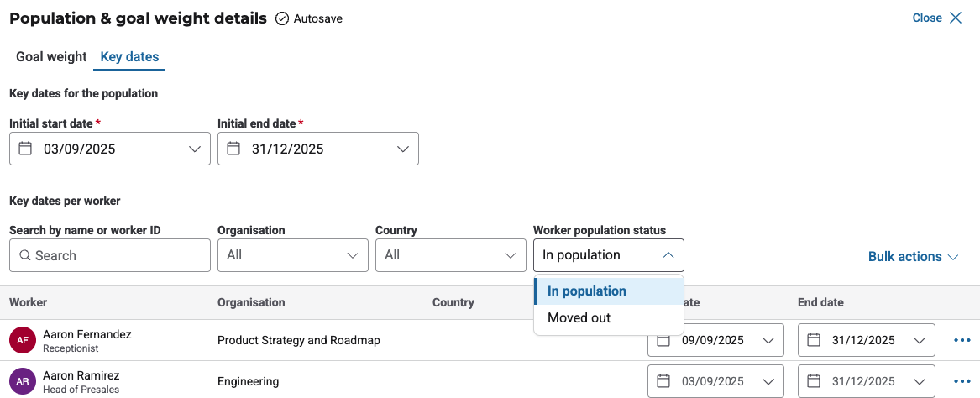Click the Autosave checkmark icon
Image resolution: width=980 pixels, height=398 pixels.
(x=282, y=18)
